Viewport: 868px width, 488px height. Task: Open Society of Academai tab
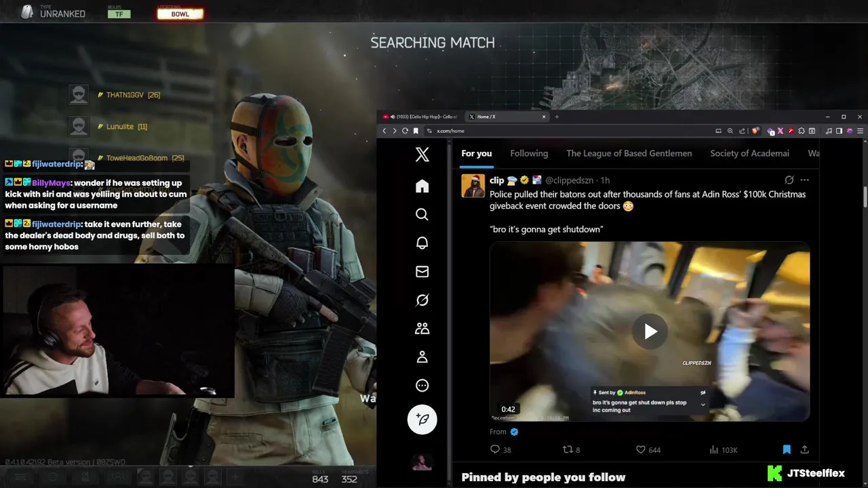click(x=749, y=154)
